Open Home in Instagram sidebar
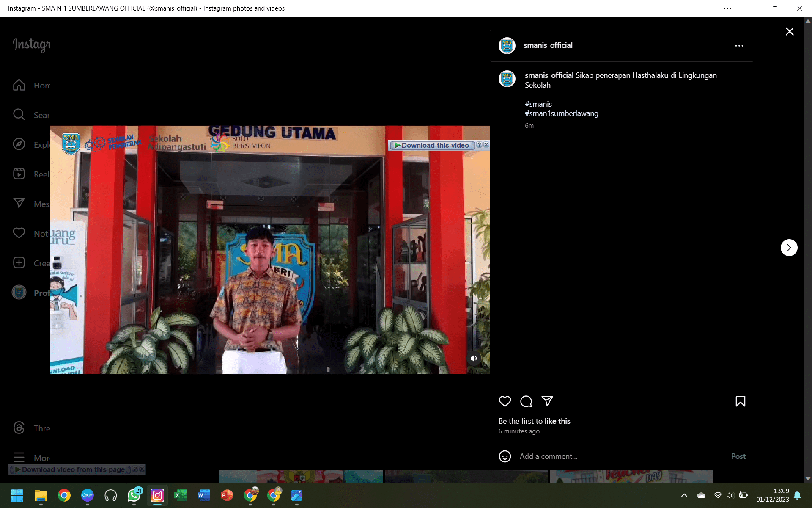812x508 pixels. coord(19,85)
